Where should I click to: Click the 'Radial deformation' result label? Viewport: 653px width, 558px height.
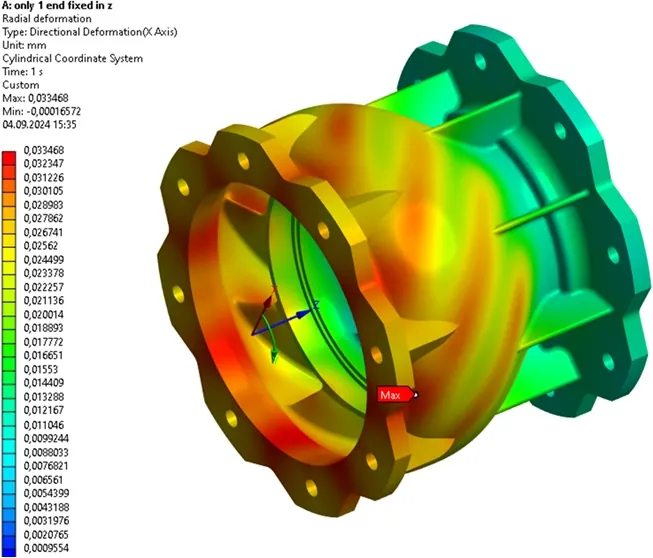pyautogui.click(x=47, y=19)
